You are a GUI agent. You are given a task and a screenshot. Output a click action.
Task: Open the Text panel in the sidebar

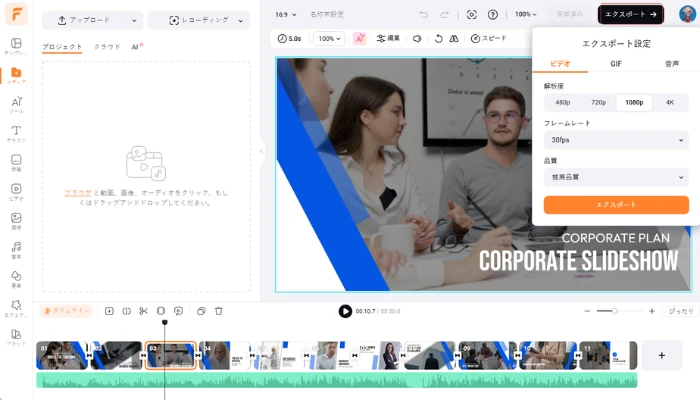pos(16,133)
